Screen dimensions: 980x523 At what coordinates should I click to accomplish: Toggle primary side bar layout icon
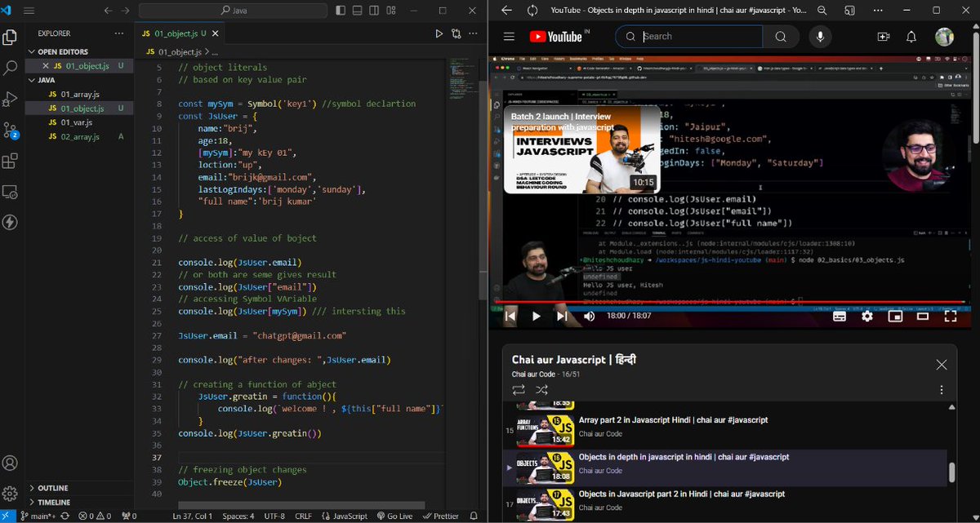pos(341,11)
